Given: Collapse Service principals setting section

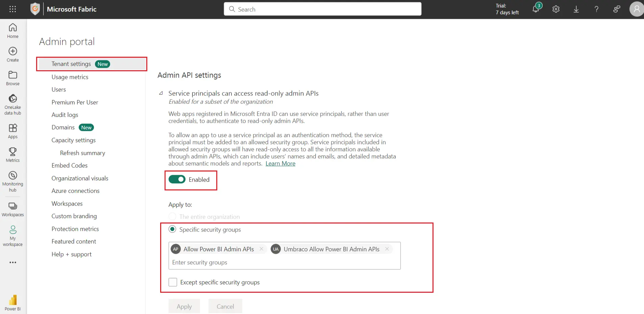Looking at the screenshot, I should 161,93.
